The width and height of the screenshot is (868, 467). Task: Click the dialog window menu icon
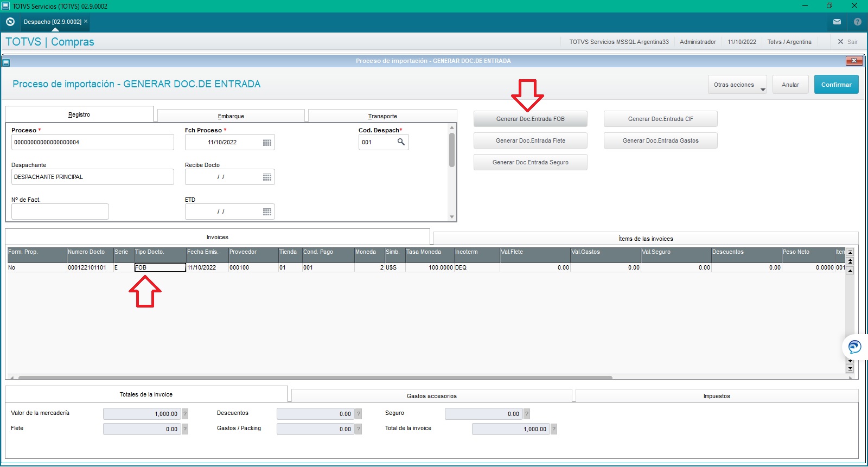tap(7, 62)
